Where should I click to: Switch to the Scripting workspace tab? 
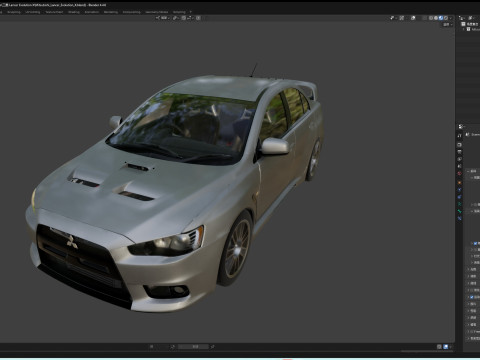pos(179,12)
